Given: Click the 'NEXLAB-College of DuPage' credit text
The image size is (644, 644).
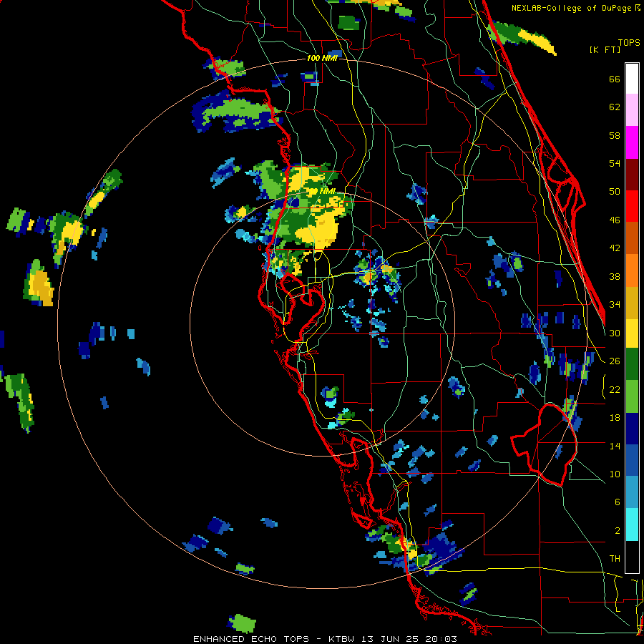Looking at the screenshot, I should (x=571, y=8).
